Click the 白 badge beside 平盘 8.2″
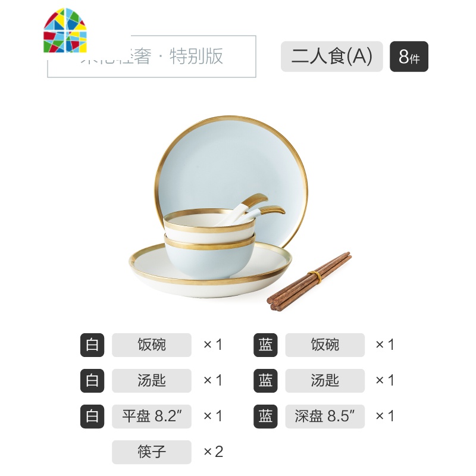Screen dimensions: 476x476 tap(92, 416)
